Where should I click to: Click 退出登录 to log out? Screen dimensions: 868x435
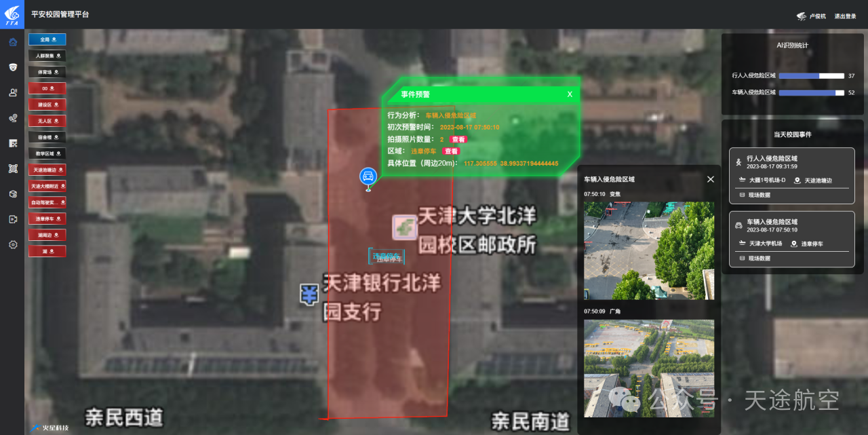pyautogui.click(x=845, y=16)
